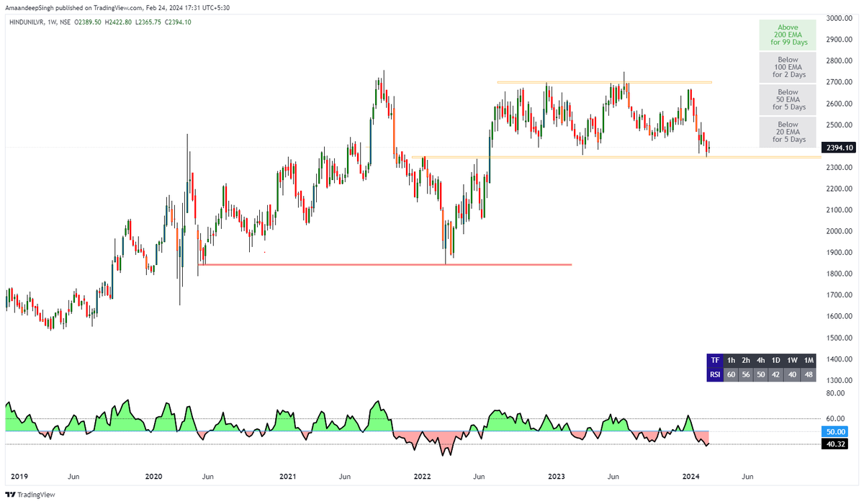864x504 pixels.
Task: Select the 1W interval label beside symbol
Action: coord(54,22)
